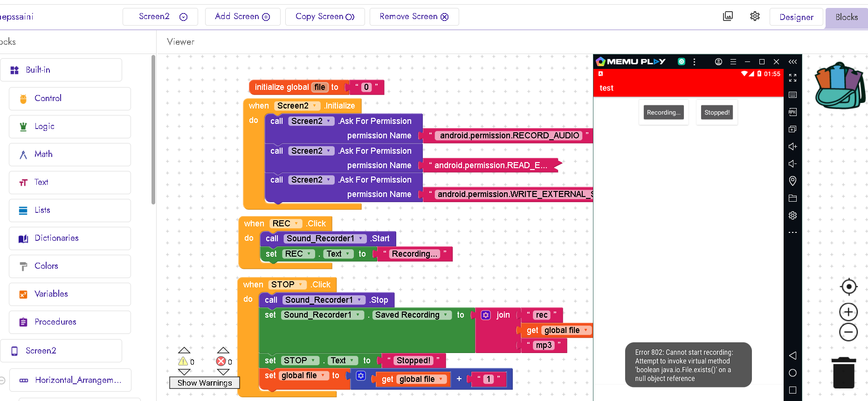
Task: Open the Screen2 screen selector dropdown
Action: [x=160, y=17]
